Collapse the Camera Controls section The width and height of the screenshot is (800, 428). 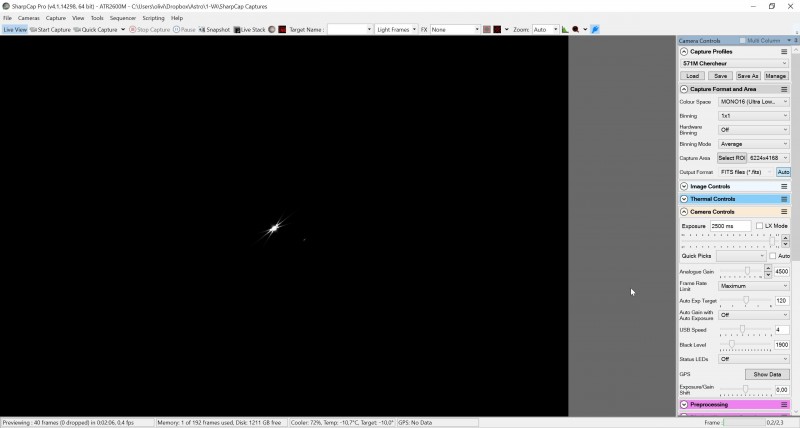684,212
